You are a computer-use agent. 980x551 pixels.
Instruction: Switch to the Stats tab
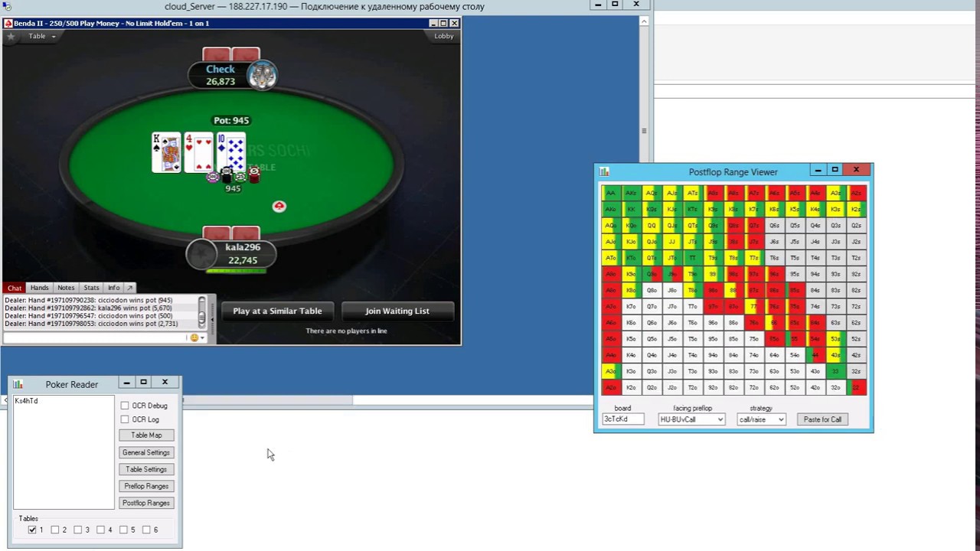click(91, 288)
